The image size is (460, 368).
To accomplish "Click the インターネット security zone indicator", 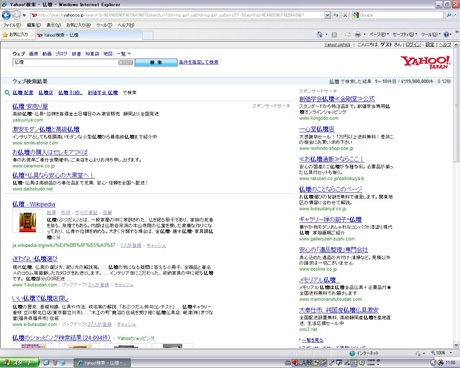I will pyautogui.click(x=364, y=353).
